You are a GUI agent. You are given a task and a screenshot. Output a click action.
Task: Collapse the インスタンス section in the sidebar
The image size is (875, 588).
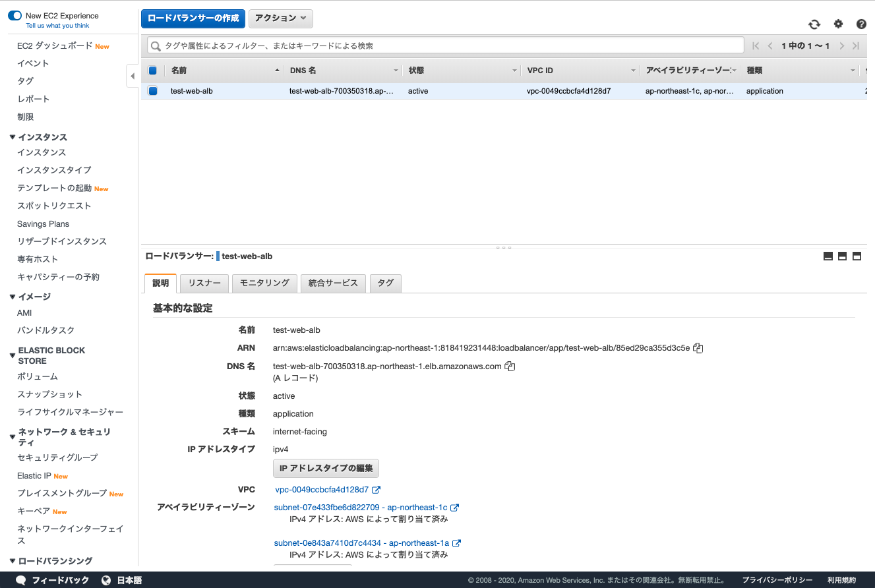pyautogui.click(x=11, y=137)
